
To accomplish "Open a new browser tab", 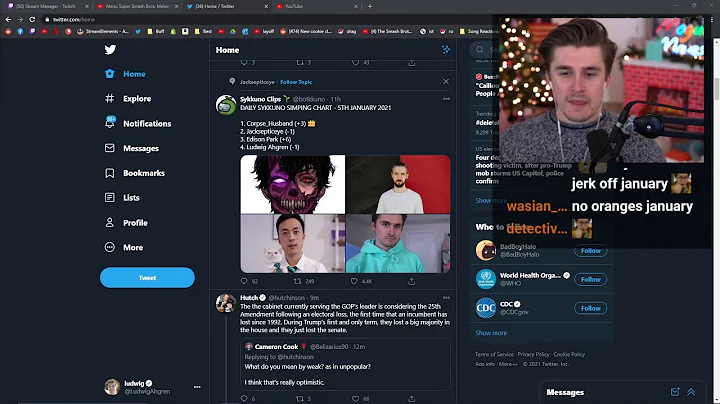I will (370, 6).
